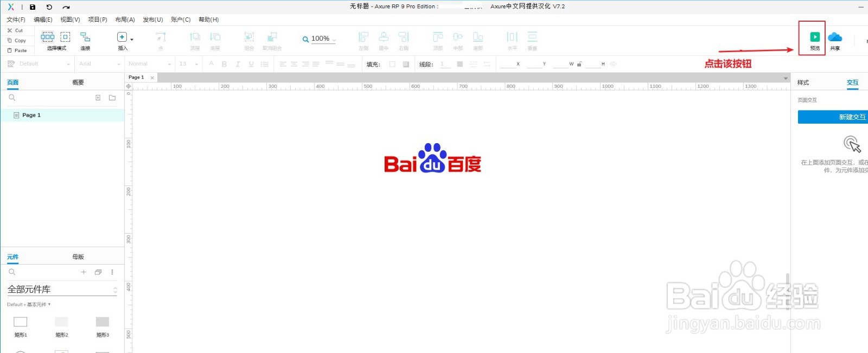Click the Point (点) tool icon
This screenshot has height=353, width=868.
[x=161, y=37]
